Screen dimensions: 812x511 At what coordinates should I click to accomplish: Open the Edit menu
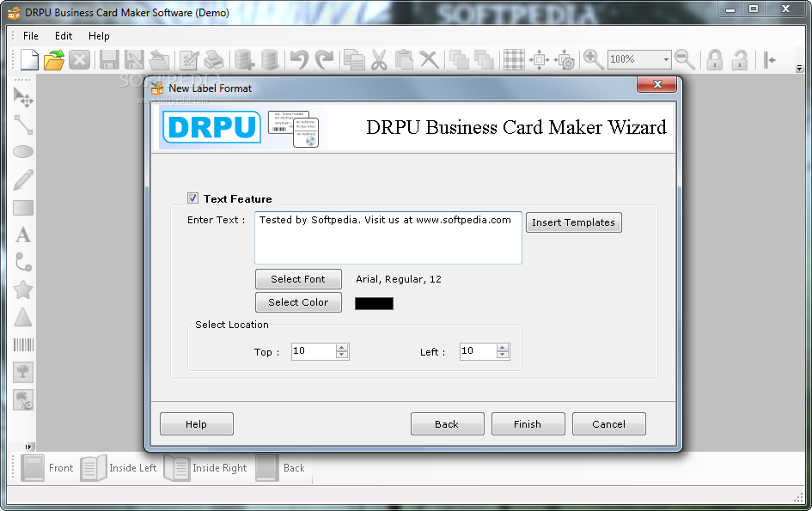pyautogui.click(x=64, y=36)
